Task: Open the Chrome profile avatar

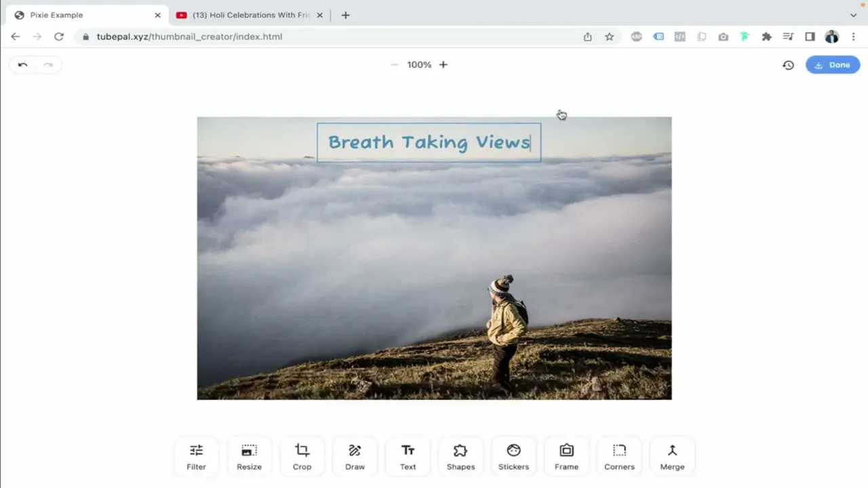Action: coord(832,37)
